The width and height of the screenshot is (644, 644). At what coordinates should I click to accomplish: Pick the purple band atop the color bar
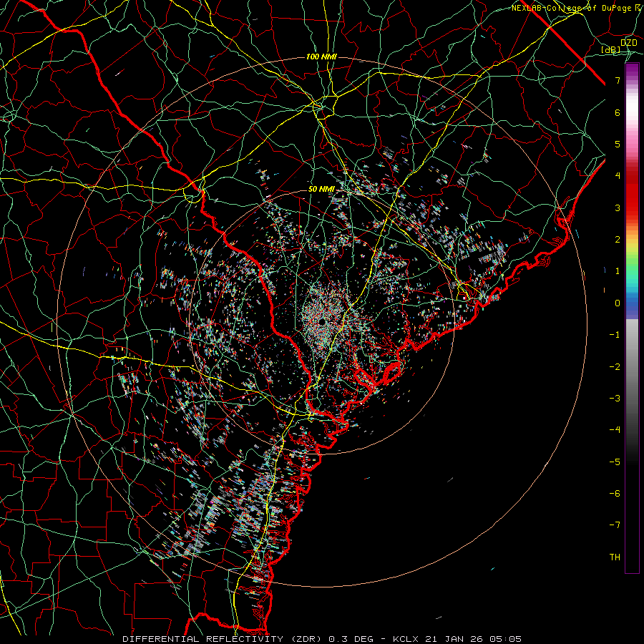[632, 70]
